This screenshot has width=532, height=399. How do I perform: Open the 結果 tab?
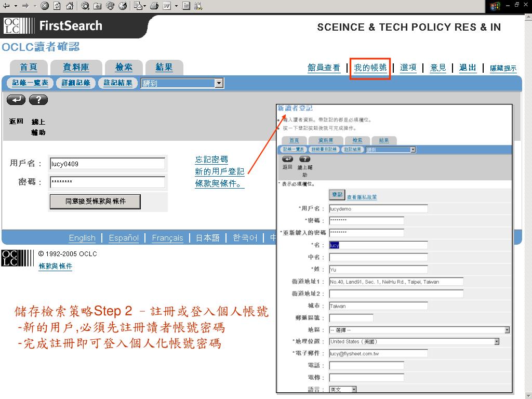click(x=164, y=67)
